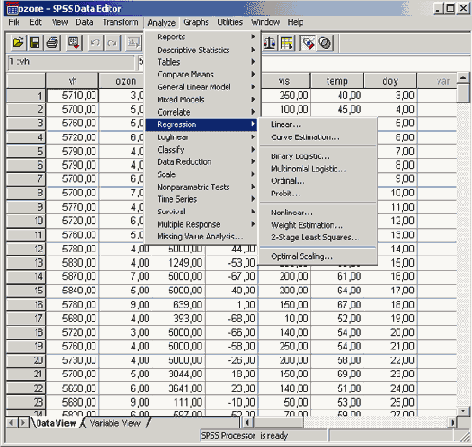Expand the Multiple Response submenu
Viewport: 472px width, 447px height.
pyautogui.click(x=201, y=224)
